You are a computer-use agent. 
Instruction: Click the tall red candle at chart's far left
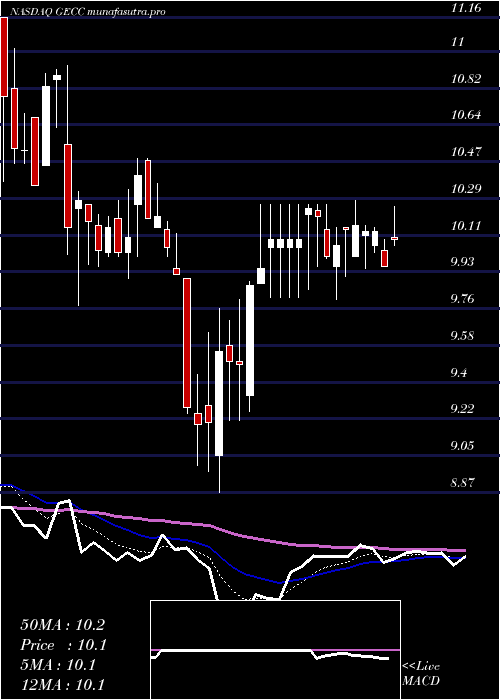pyautogui.click(x=4, y=57)
